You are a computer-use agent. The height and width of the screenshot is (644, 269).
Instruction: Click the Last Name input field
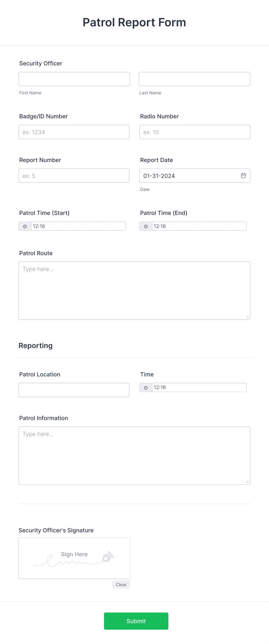pyautogui.click(x=194, y=79)
